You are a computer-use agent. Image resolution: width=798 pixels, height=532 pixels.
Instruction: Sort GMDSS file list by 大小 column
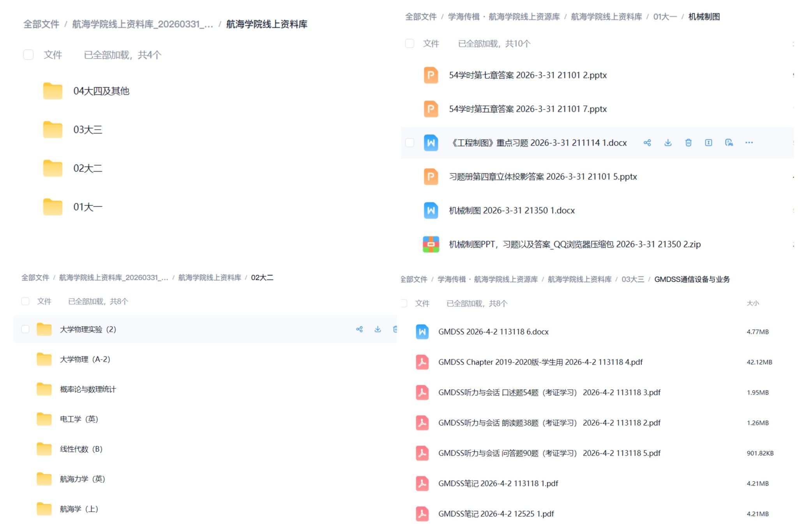pos(752,303)
